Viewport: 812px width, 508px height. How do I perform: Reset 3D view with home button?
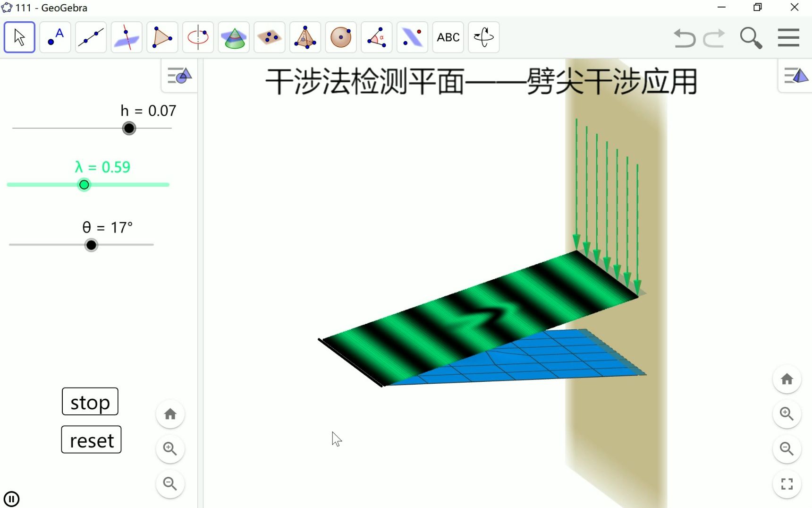[787, 379]
